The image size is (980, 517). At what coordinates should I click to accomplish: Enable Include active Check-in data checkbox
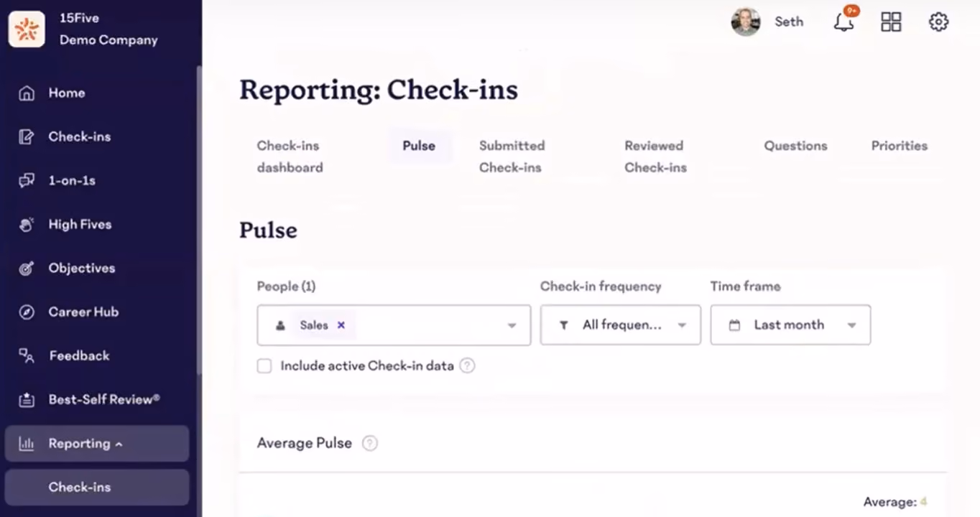pyautogui.click(x=264, y=366)
